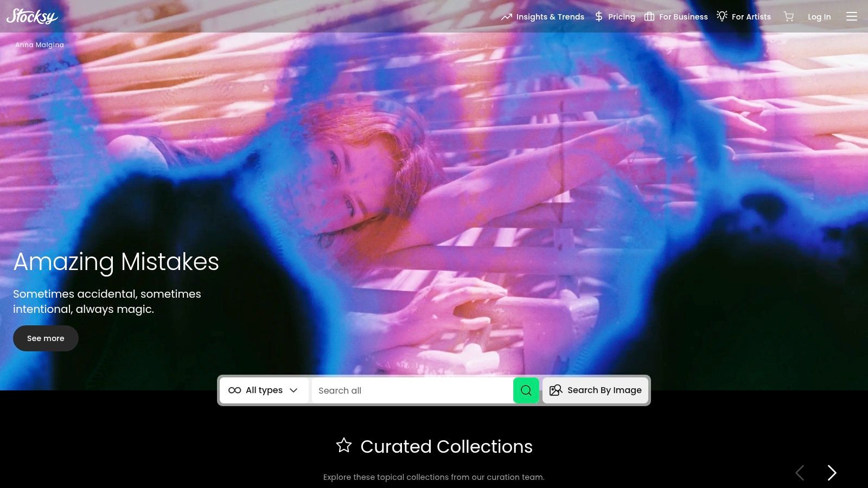Click the star icon beside Curated Collections

coord(344,446)
